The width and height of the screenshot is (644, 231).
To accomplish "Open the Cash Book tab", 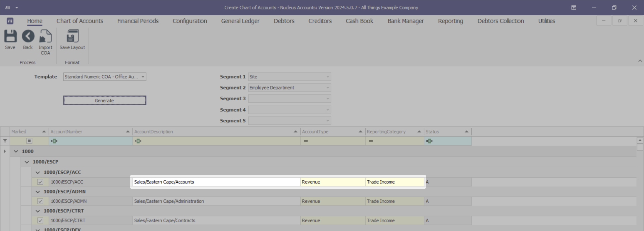I will [x=360, y=21].
